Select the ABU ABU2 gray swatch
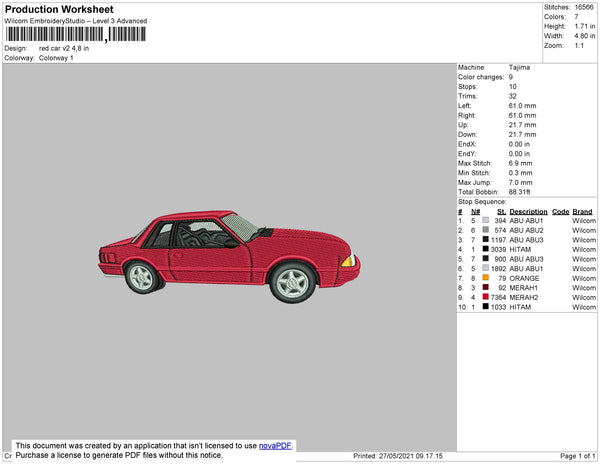This screenshot has width=600, height=464. coord(485,230)
